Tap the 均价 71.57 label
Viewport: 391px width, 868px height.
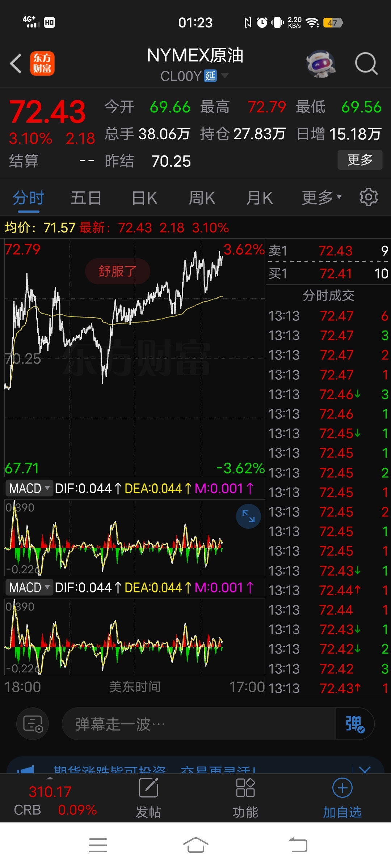coord(40,228)
